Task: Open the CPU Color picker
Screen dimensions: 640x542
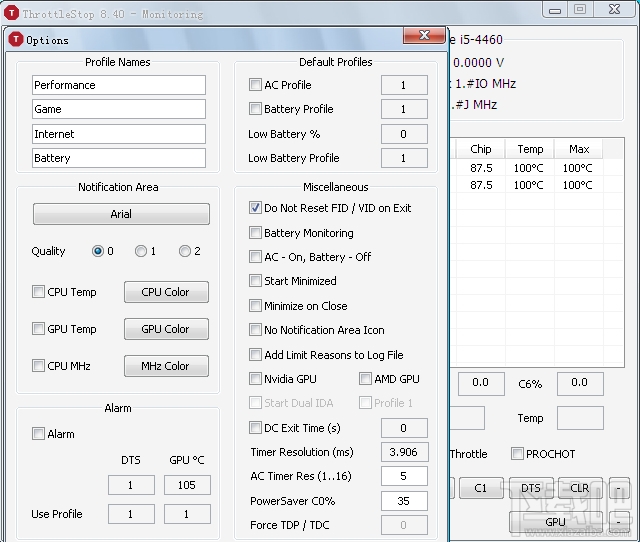Action: [x=165, y=292]
